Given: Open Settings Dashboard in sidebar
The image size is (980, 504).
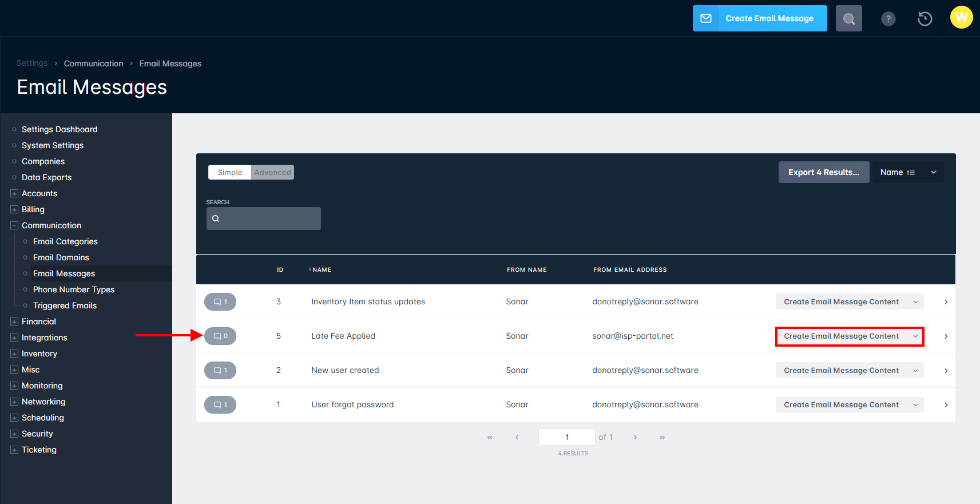Looking at the screenshot, I should pyautogui.click(x=59, y=129).
